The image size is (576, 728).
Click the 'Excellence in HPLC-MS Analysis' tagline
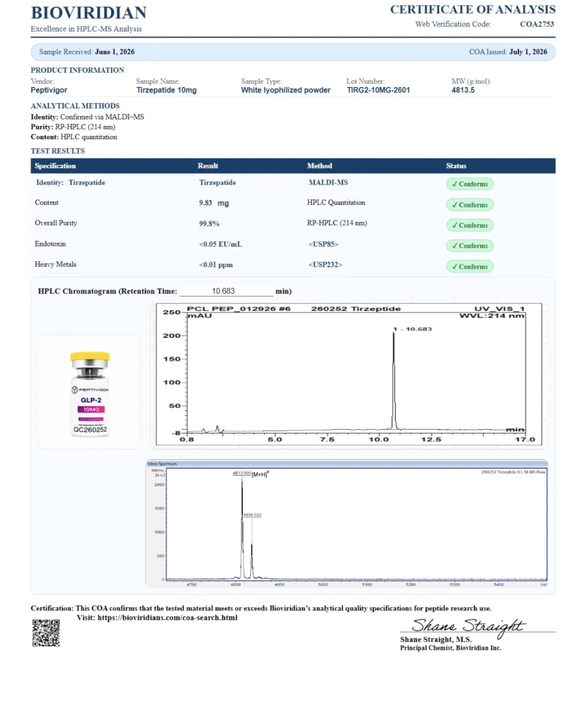86,29
